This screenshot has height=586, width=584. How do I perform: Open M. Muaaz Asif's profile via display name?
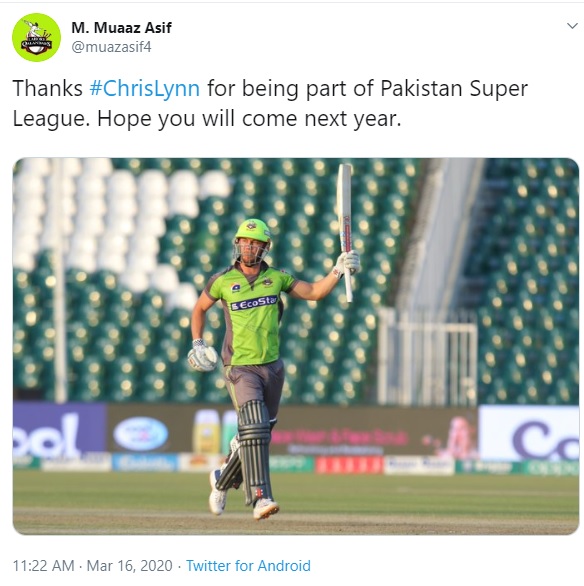[x=121, y=28]
